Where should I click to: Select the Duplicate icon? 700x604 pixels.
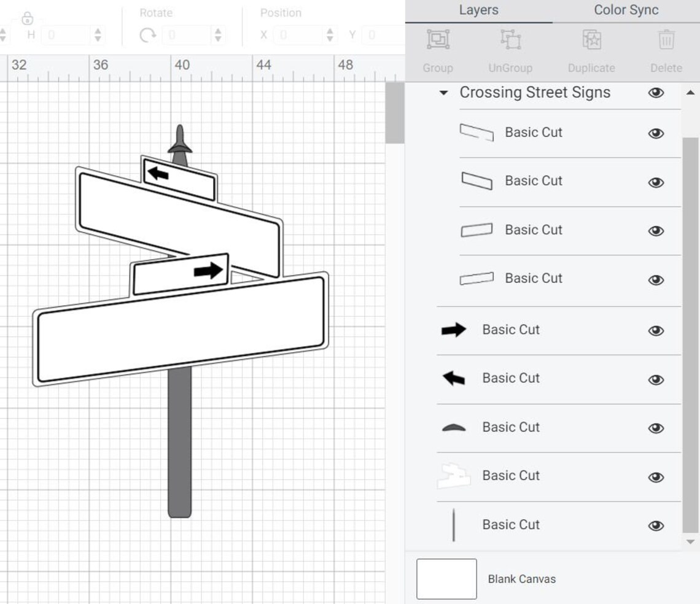[x=591, y=40]
